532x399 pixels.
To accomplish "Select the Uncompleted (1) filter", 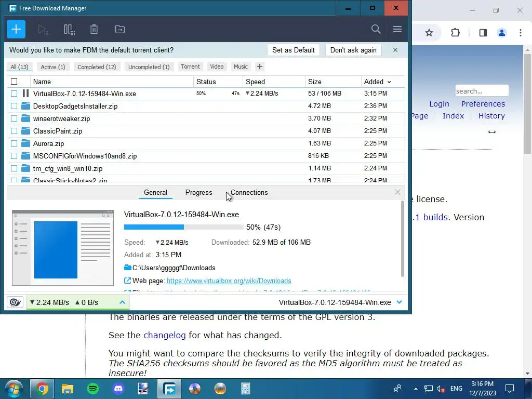I will [x=149, y=67].
